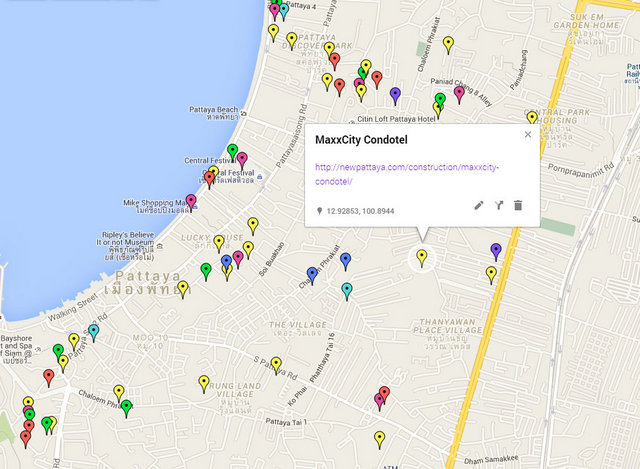Viewport: 640px width, 469px height.
Task: Delete the marker using the trash icon
Action: [x=518, y=205]
